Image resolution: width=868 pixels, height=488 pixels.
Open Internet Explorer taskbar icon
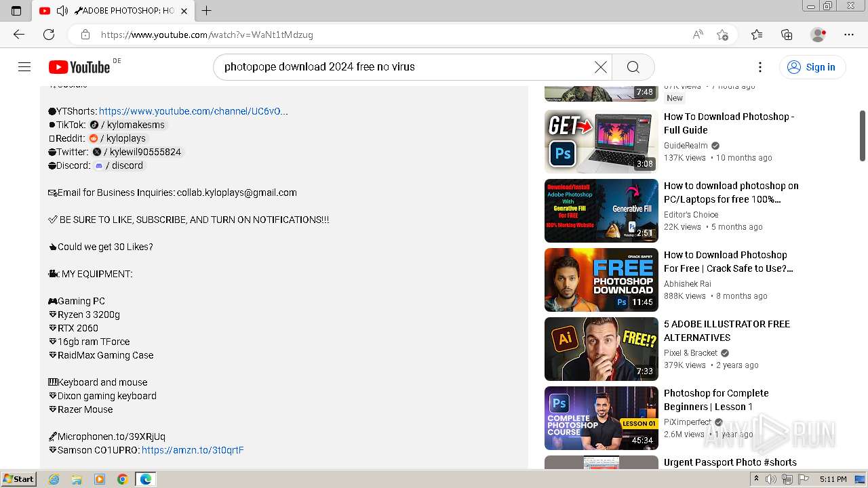coord(54,479)
